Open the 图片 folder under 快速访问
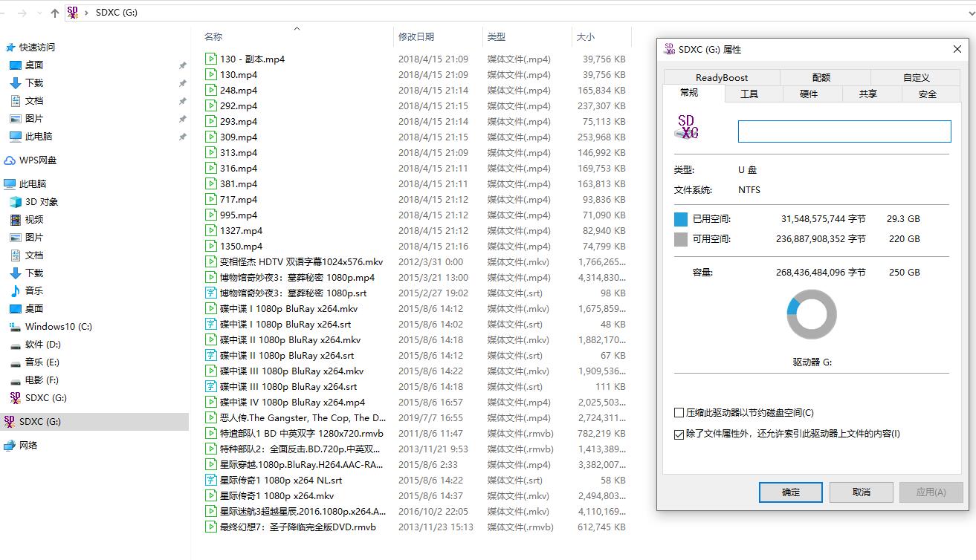The image size is (976, 560). pos(41,118)
